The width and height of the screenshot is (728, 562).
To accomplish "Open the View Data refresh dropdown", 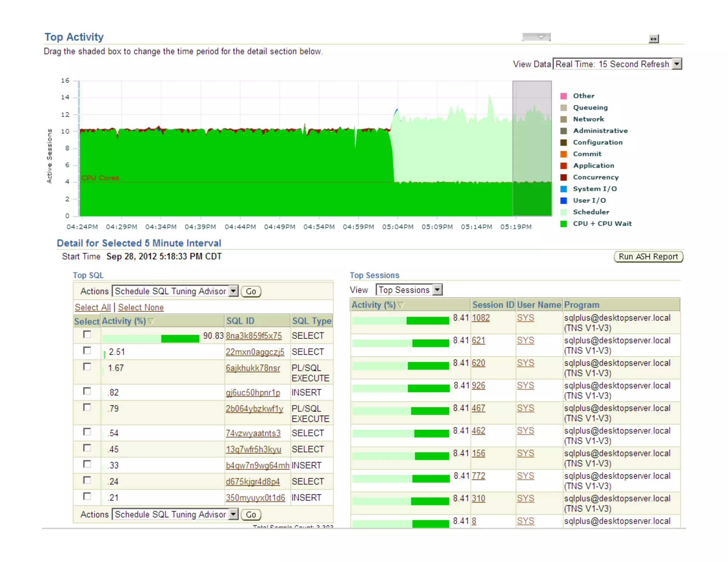I will (677, 64).
